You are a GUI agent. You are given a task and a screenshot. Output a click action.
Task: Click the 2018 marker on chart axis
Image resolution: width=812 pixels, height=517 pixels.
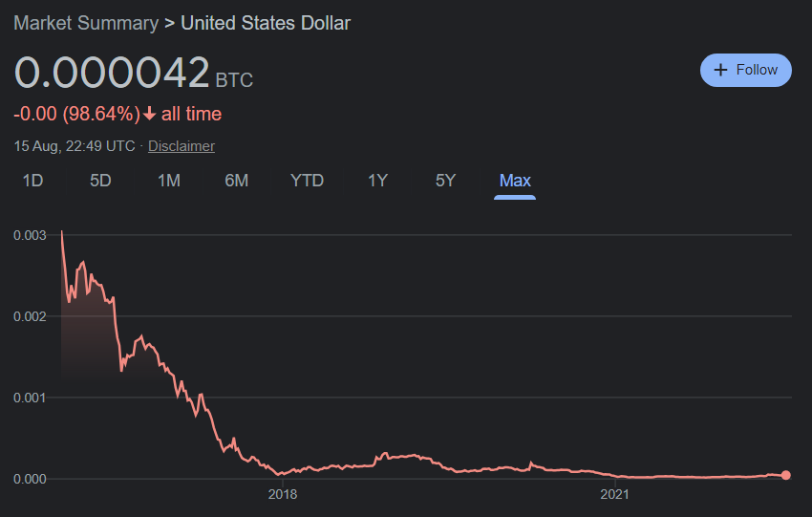tap(282, 495)
